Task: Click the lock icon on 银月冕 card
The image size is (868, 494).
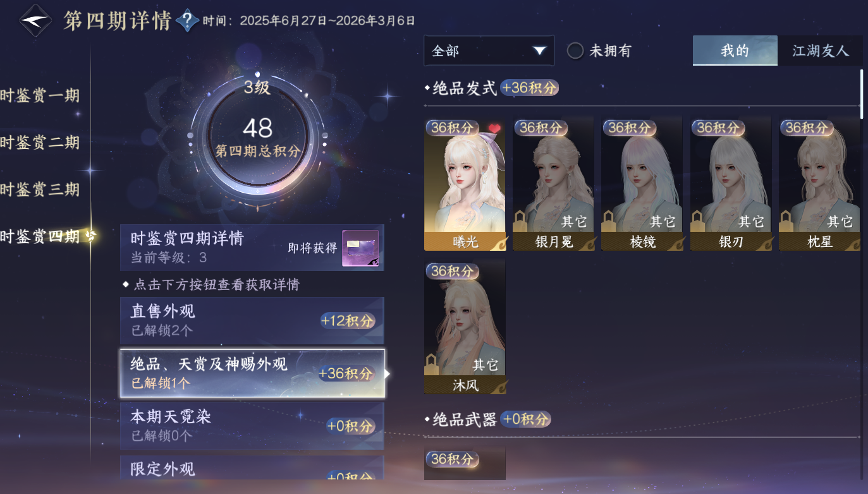Action: [521, 222]
